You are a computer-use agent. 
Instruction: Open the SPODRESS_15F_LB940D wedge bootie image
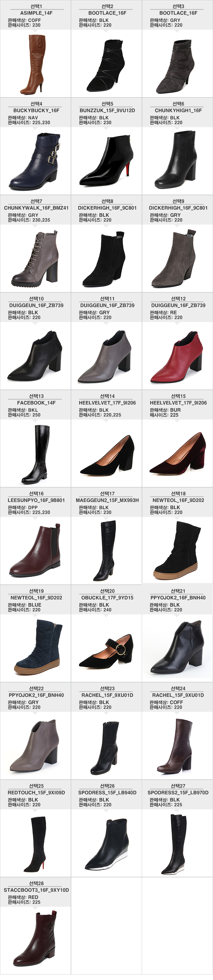point(106,844)
